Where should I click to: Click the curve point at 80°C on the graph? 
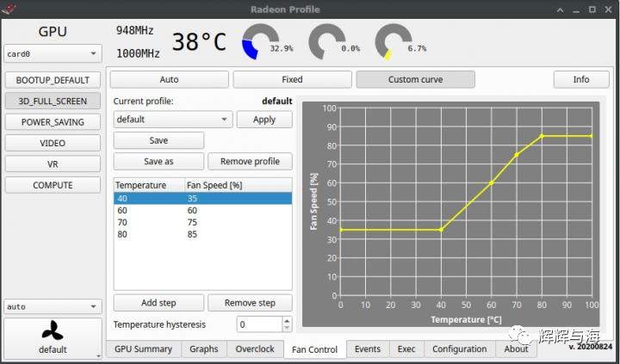tap(542, 136)
